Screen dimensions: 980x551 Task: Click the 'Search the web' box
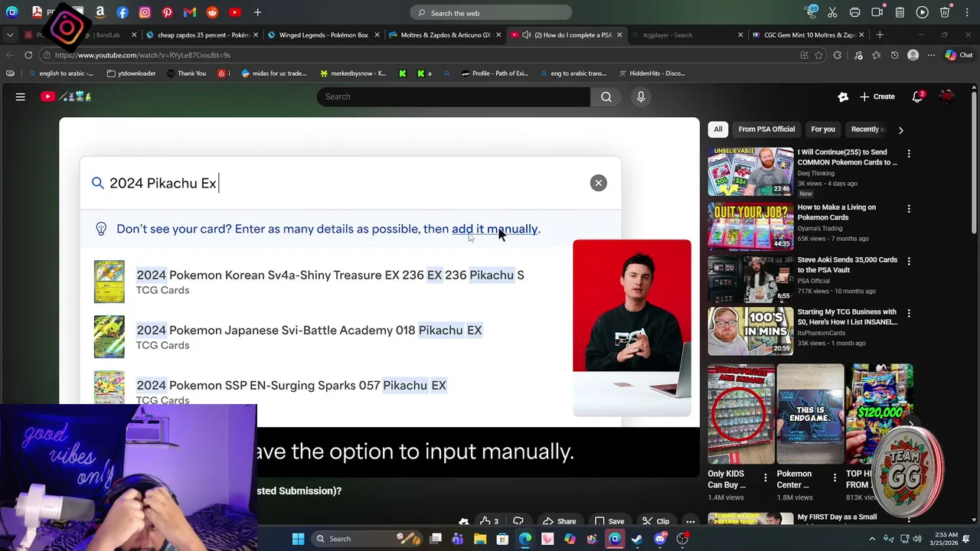pyautogui.click(x=491, y=13)
